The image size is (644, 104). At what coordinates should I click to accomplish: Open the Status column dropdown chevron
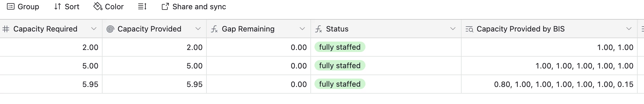pos(453,29)
